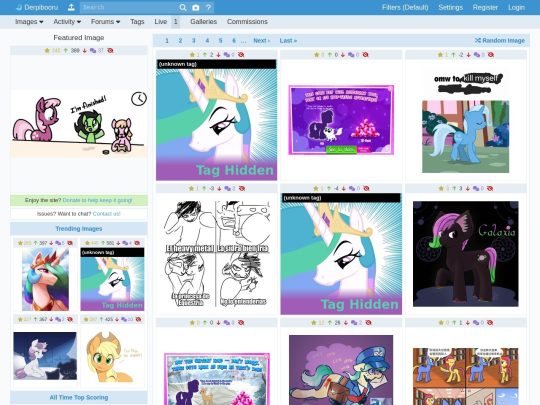Open Random Image shuffle link
The height and width of the screenshot is (405, 540).
pyautogui.click(x=500, y=41)
